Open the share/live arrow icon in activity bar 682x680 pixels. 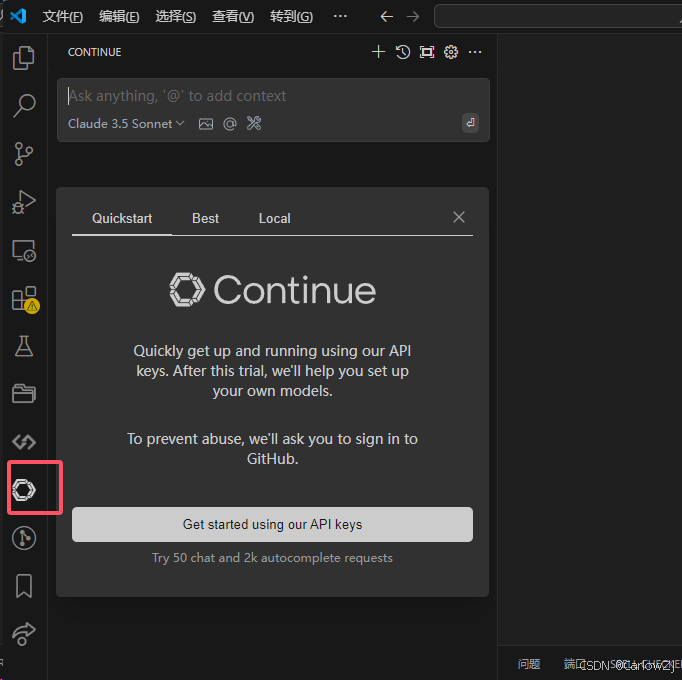tap(24, 634)
